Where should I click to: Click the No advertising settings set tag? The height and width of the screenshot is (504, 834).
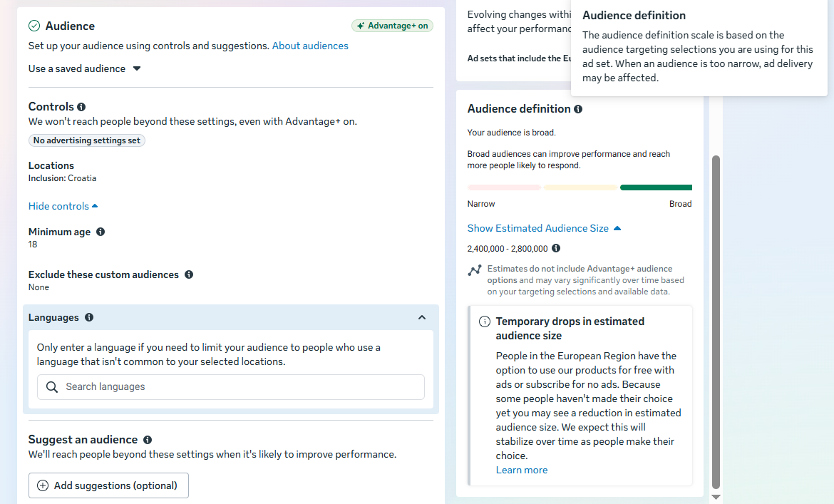tap(87, 140)
